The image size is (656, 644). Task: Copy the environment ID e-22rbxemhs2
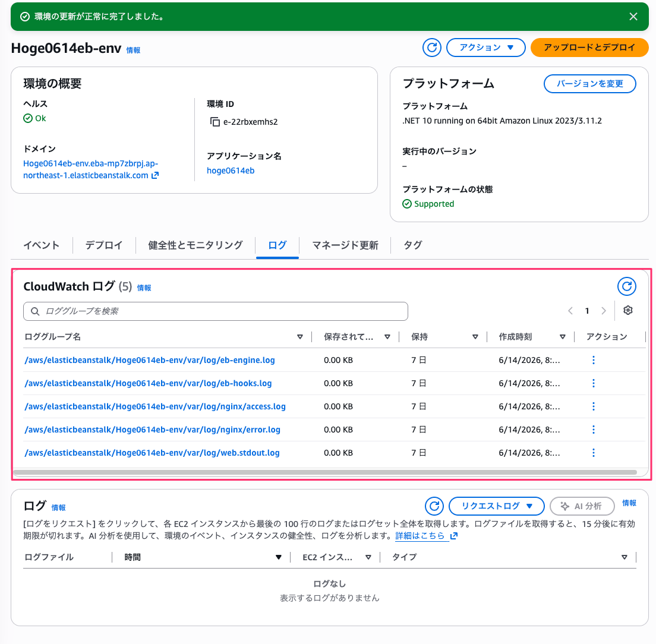(x=215, y=122)
